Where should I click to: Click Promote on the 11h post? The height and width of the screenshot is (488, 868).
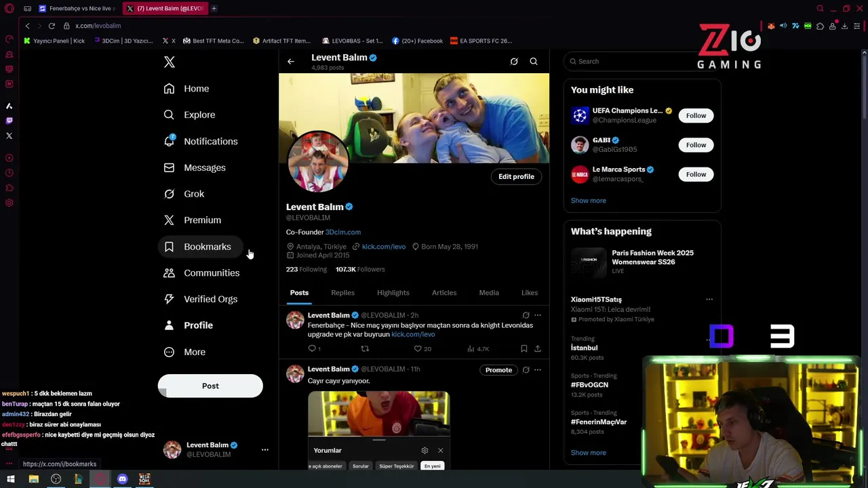click(x=498, y=370)
